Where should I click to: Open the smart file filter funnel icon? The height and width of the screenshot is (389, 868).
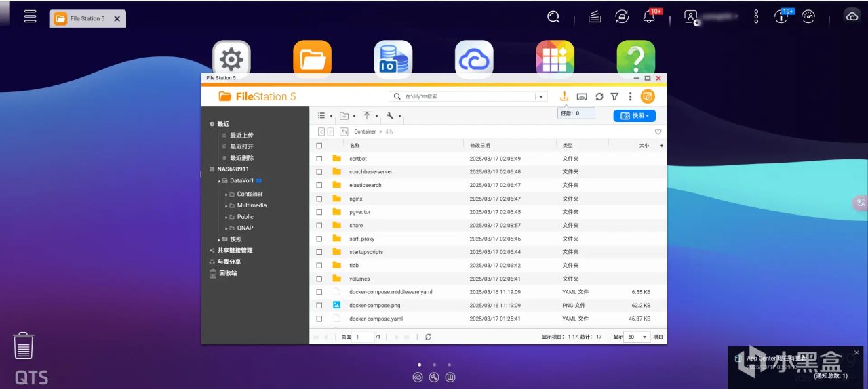coord(614,97)
